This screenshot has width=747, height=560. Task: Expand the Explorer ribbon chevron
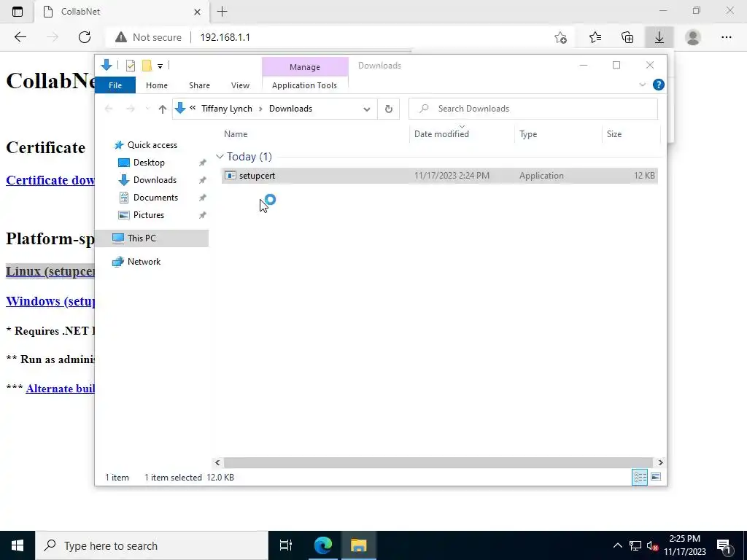pos(642,85)
